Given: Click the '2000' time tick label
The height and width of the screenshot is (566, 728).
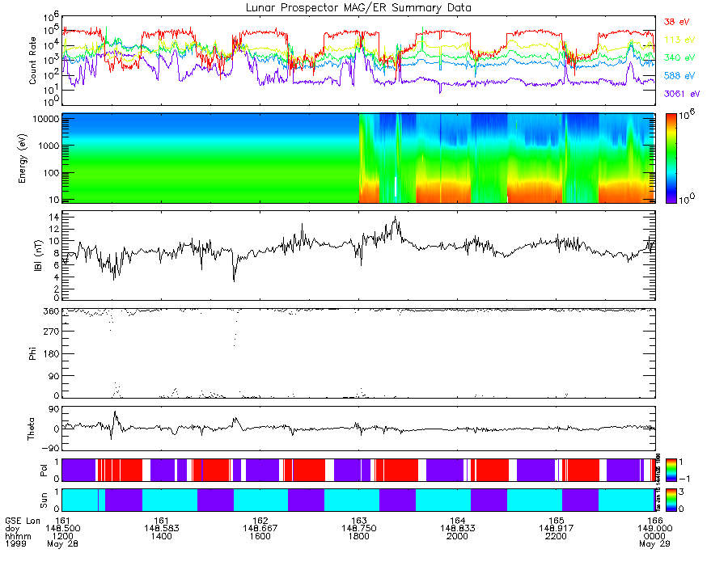Looking at the screenshot, I should (x=457, y=536).
